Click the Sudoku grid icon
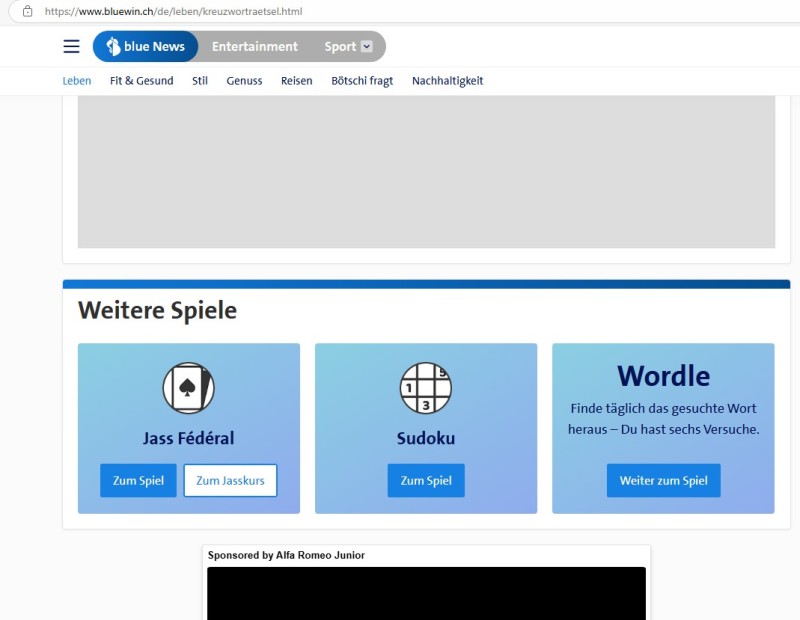Screen dimensions: 800x620 [x=426, y=388]
